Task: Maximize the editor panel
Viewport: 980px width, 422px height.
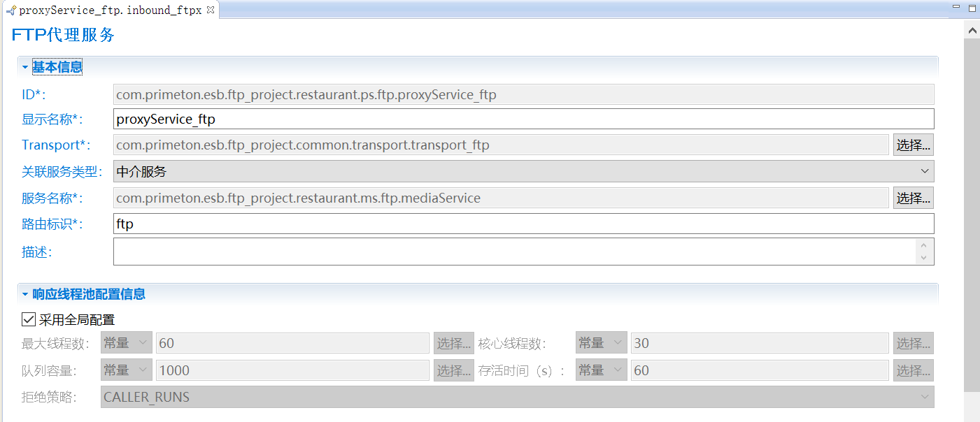Action: tap(972, 8)
